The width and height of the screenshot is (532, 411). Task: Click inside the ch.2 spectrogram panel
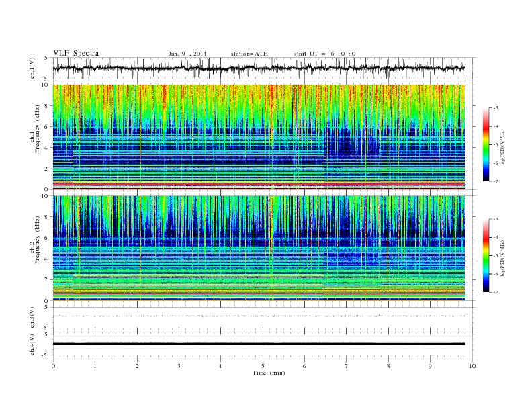click(x=259, y=248)
